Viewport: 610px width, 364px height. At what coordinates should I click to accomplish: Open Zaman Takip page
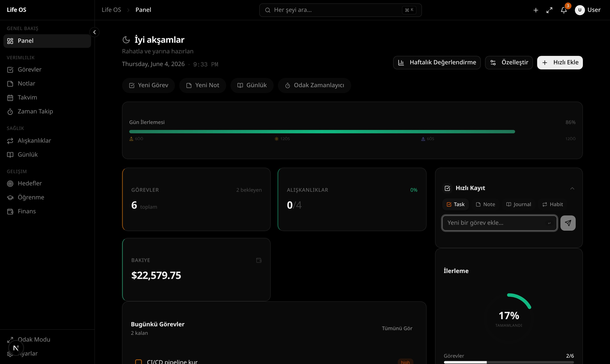tap(47, 112)
